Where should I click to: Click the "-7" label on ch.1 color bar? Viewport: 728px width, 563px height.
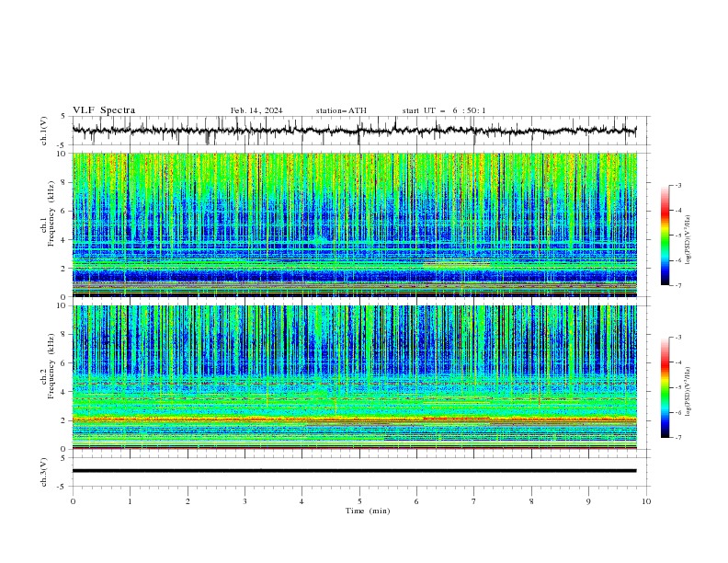(677, 285)
